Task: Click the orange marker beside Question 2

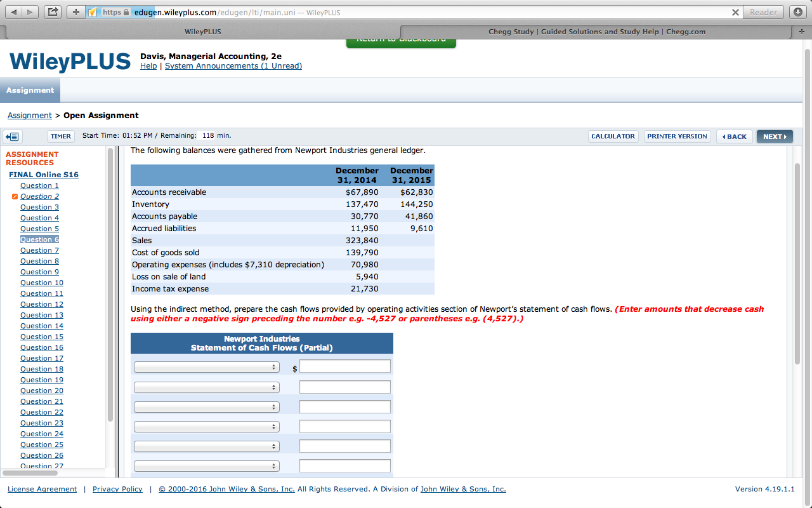Action: pos(15,196)
